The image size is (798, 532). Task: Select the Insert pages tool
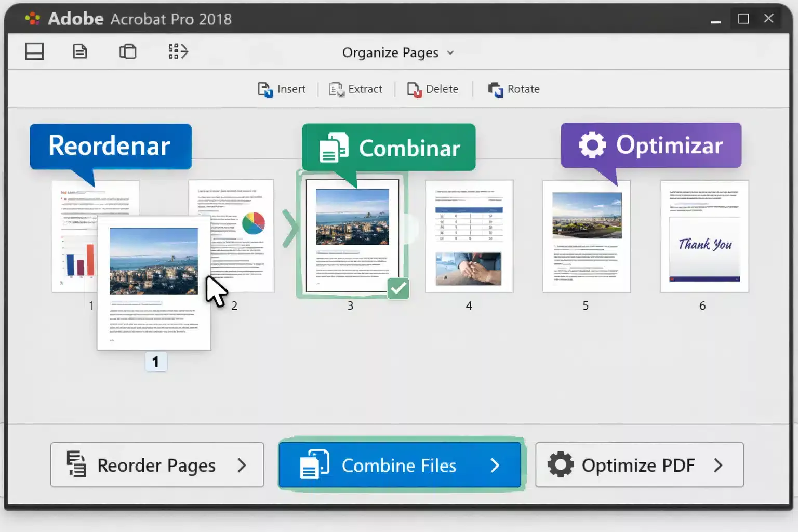(281, 89)
